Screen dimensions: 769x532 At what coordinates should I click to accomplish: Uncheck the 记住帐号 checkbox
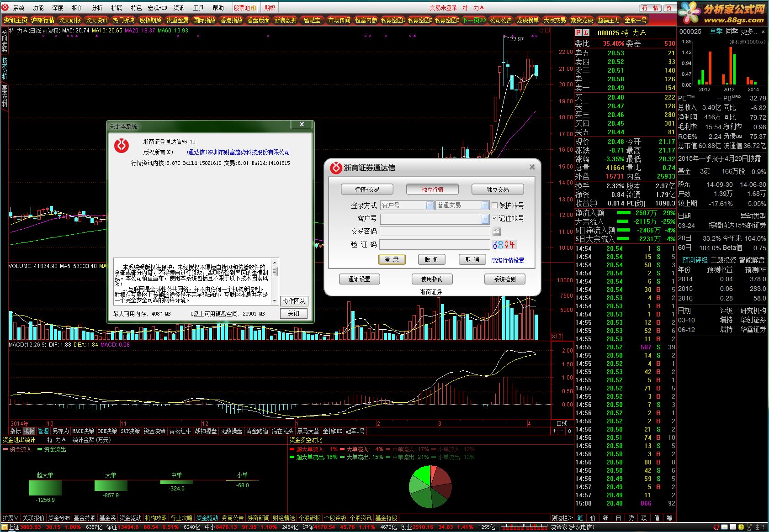click(x=494, y=218)
